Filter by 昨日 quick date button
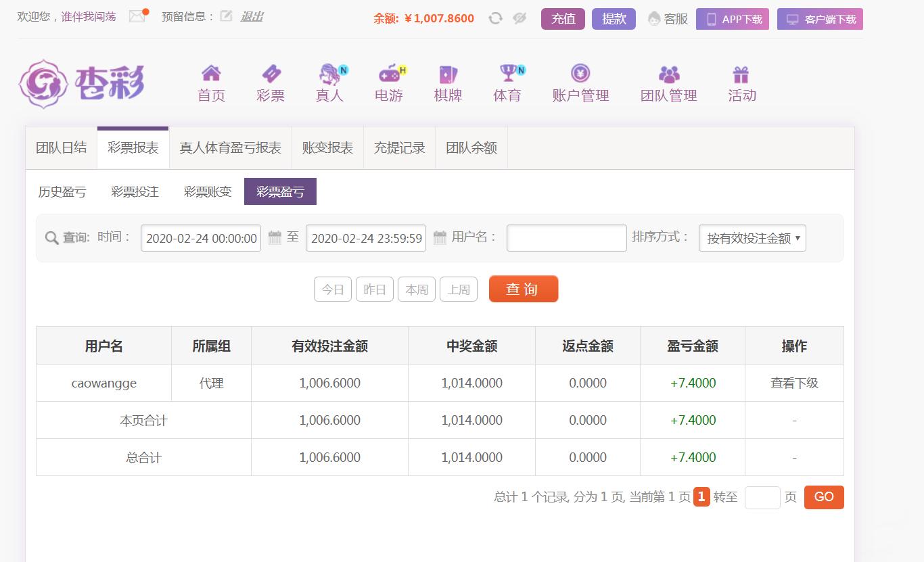The width and height of the screenshot is (924, 562). 374,289
